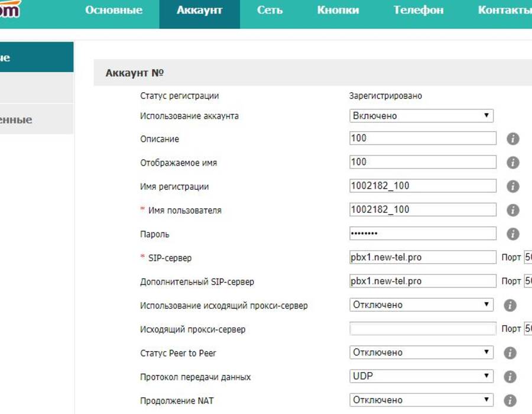Show help for Имя регистрации field

[512, 186]
